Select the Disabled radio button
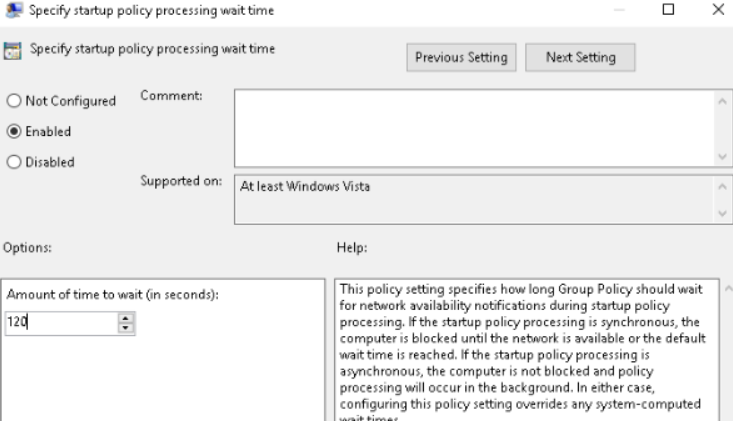Viewport: 733px width, 421px height. (x=14, y=162)
